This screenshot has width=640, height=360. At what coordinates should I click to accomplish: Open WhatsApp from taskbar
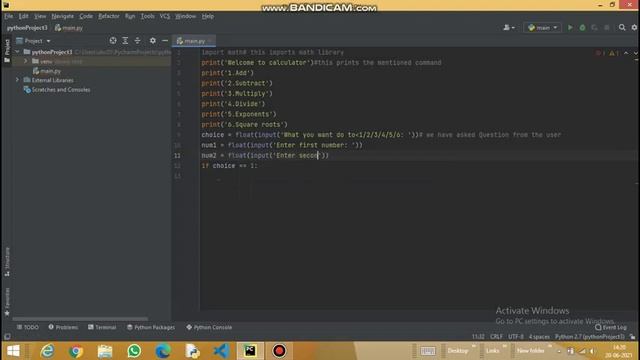pyautogui.click(x=134, y=351)
